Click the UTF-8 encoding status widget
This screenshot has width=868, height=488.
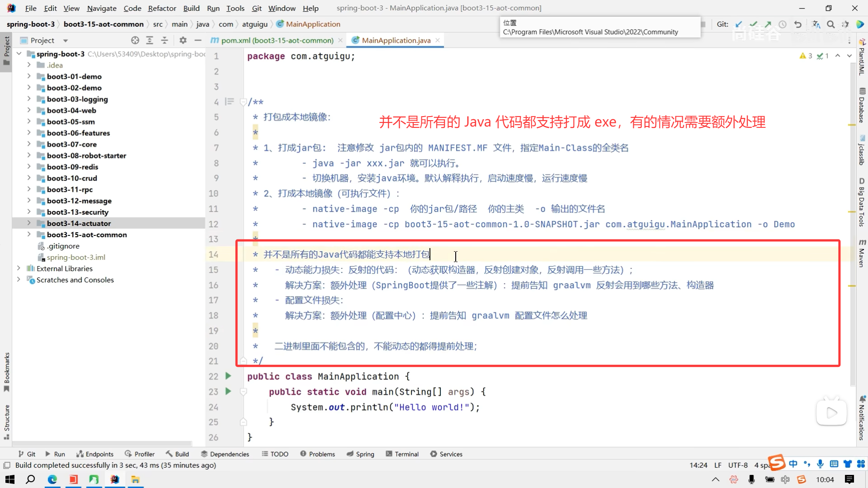[738, 465]
